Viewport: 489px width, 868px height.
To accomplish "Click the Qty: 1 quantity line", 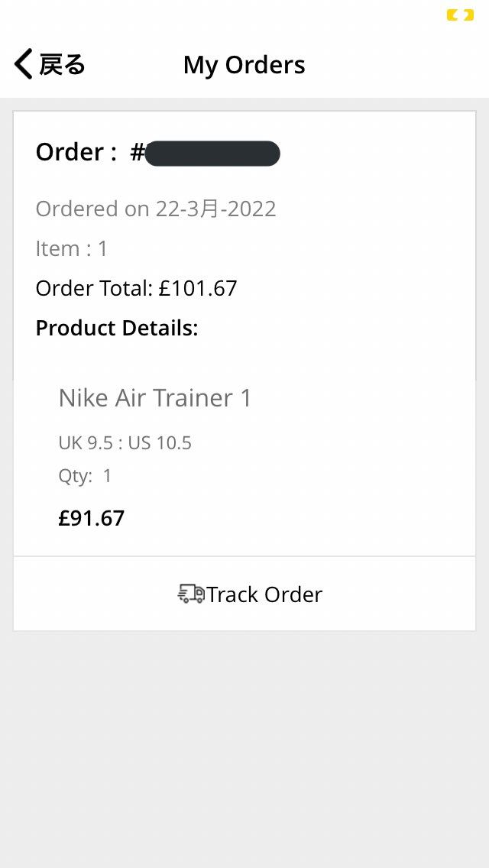I will tap(86, 476).
